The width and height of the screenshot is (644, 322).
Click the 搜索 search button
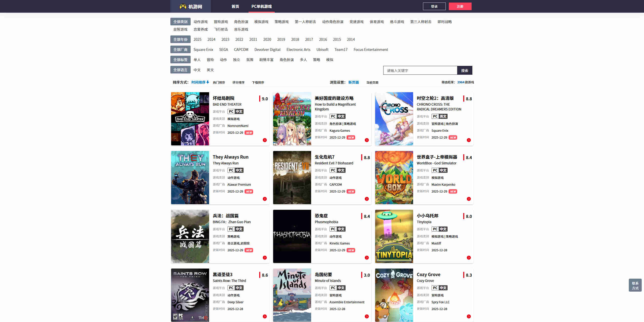pyautogui.click(x=465, y=70)
